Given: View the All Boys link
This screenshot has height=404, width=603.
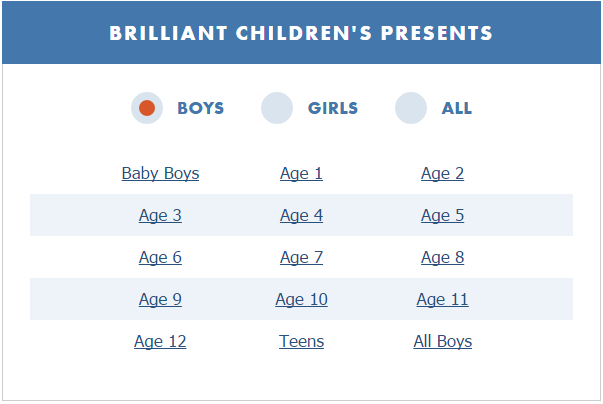Looking at the screenshot, I should click(443, 341).
